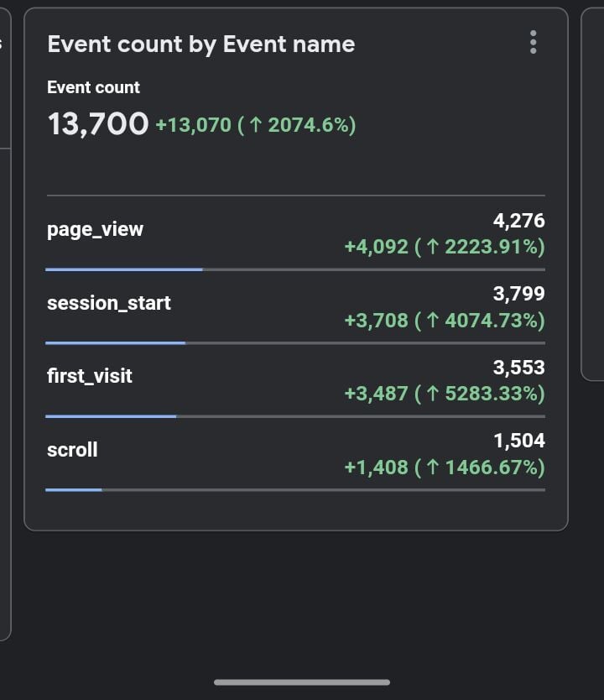Click the 13,700 total event count
Viewport: 604px width, 700px height.
point(98,124)
